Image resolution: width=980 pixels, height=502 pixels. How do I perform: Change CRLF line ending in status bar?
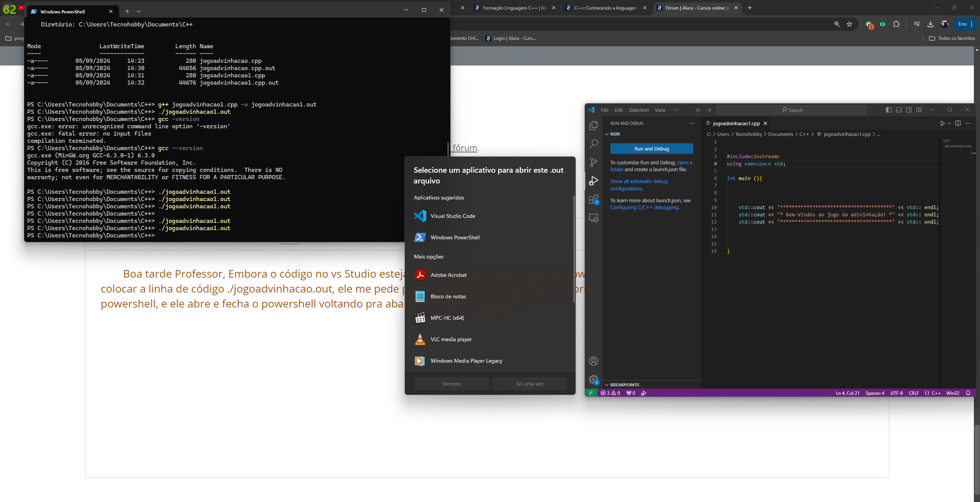(913, 393)
